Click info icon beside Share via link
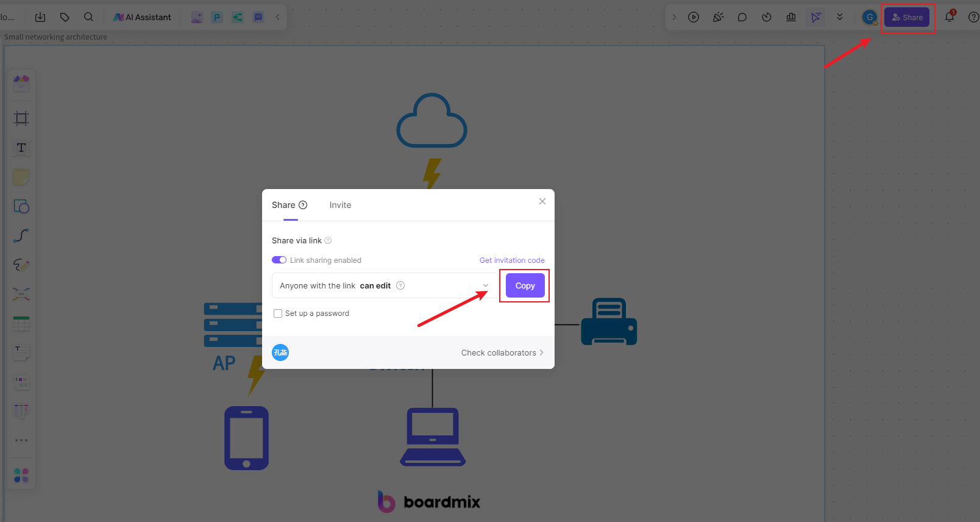This screenshot has height=522, width=980. (328, 240)
